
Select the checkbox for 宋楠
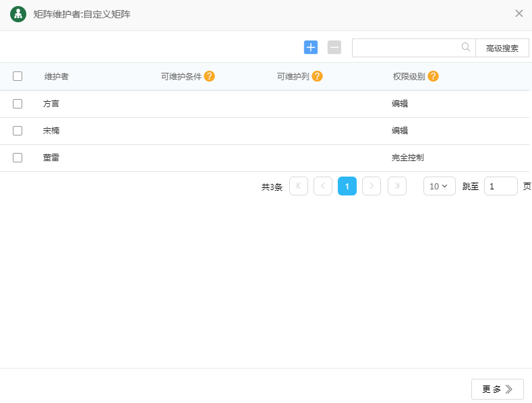18,131
